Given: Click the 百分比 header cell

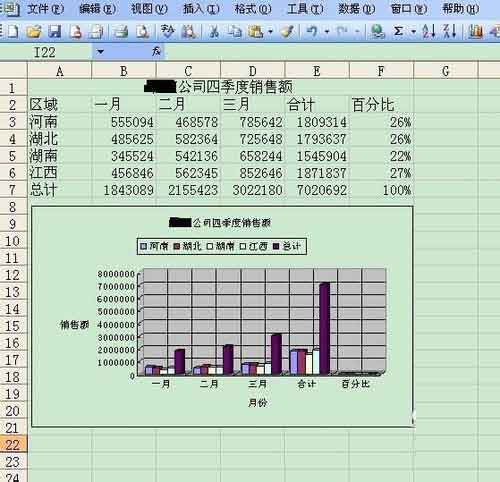Looking at the screenshot, I should 381,105.
